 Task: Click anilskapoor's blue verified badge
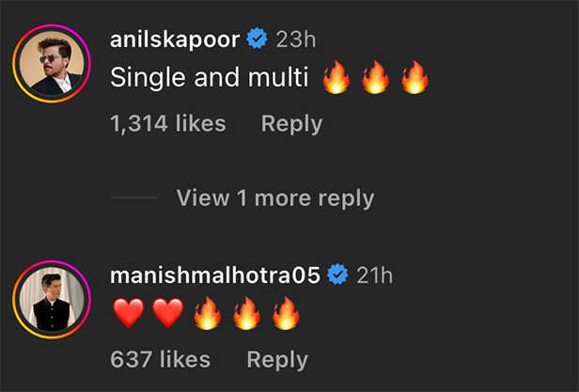pyautogui.click(x=257, y=38)
